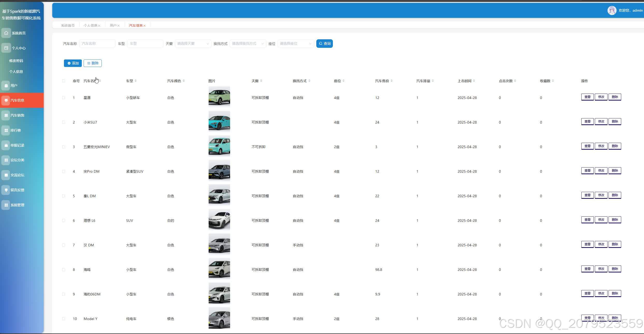Open the 系统管理 sidebar menu
Viewport: 644px width, 334px height.
[x=17, y=205]
